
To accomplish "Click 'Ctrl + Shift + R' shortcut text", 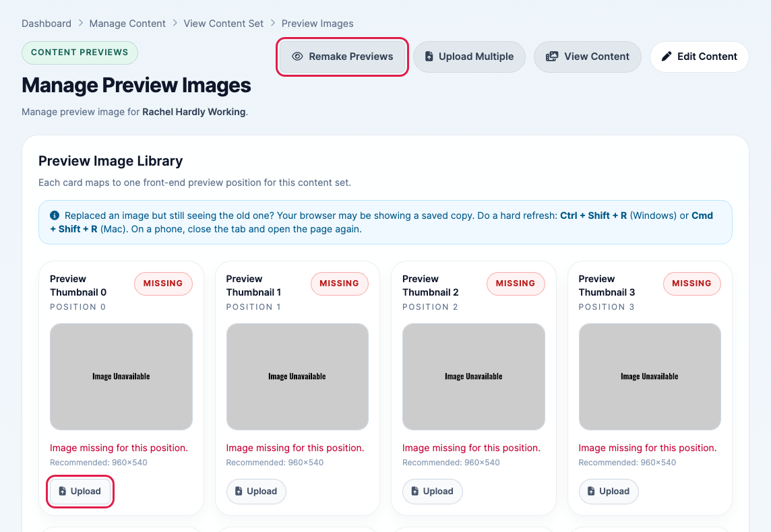I will pos(594,215).
